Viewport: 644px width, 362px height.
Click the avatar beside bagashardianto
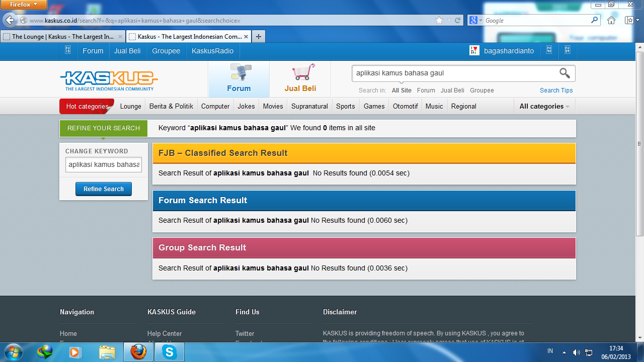click(474, 50)
